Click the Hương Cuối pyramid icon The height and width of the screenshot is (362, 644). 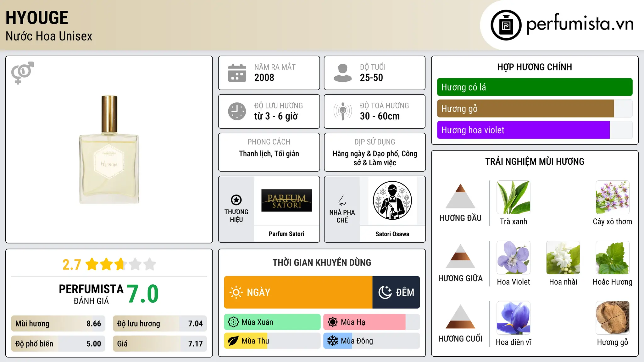pyautogui.click(x=460, y=316)
